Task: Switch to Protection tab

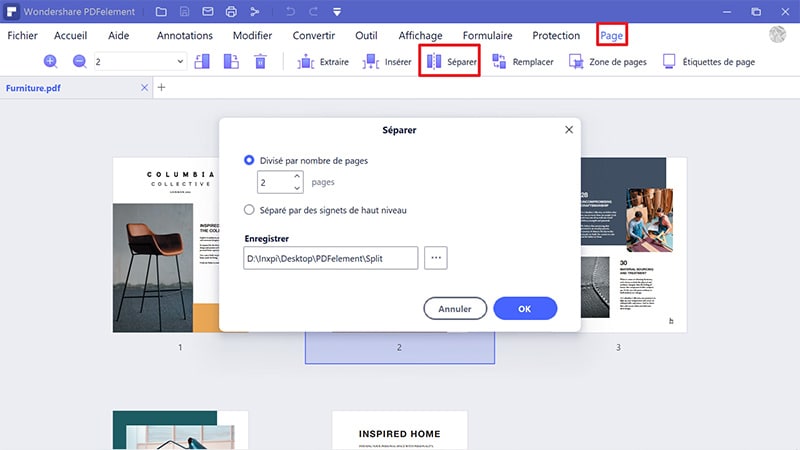Action: pyautogui.click(x=556, y=36)
